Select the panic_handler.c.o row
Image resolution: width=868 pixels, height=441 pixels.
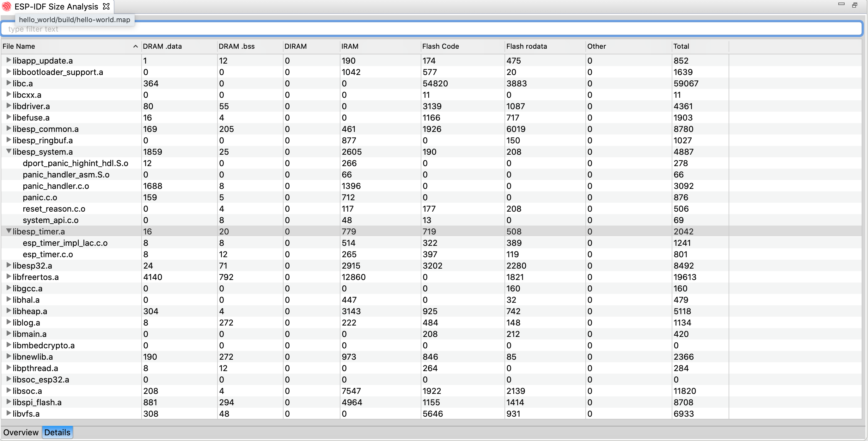[x=56, y=186]
